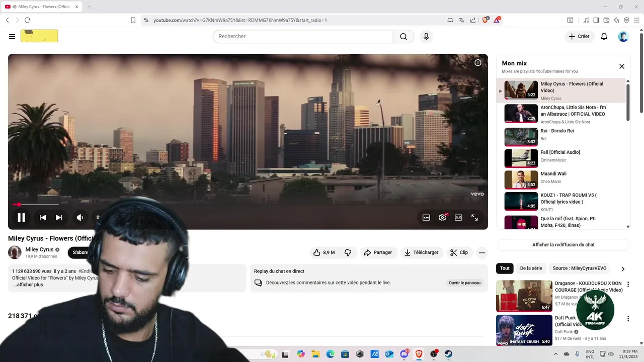Select Maandi Wali by Cheb Mami
The height and width of the screenshot is (362, 644).
coord(561,179)
